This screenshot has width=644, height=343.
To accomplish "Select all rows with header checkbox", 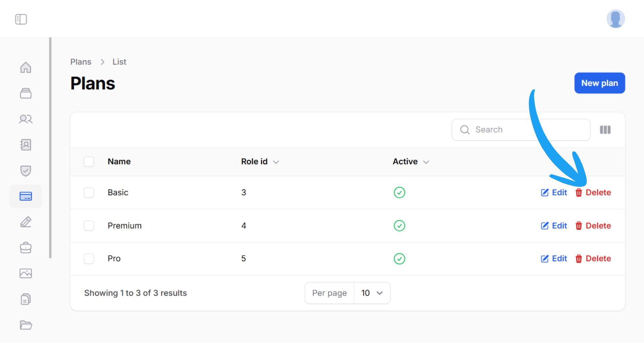I will 89,162.
